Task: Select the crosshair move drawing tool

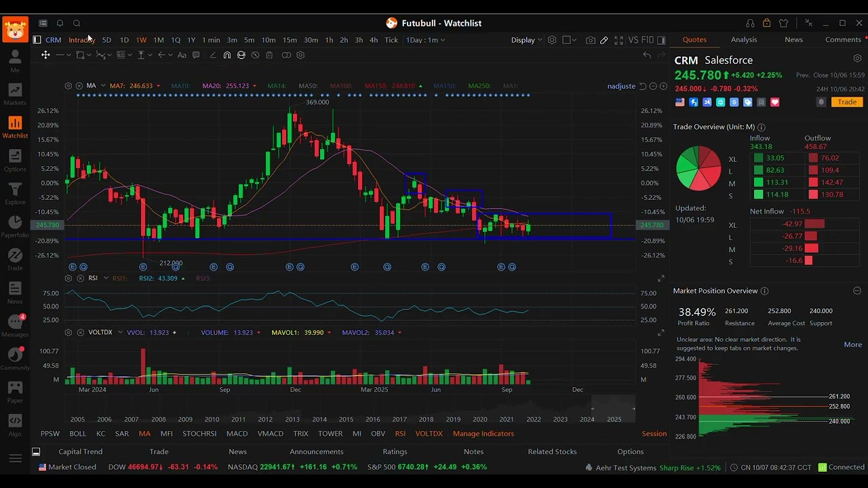Action: pyautogui.click(x=45, y=55)
